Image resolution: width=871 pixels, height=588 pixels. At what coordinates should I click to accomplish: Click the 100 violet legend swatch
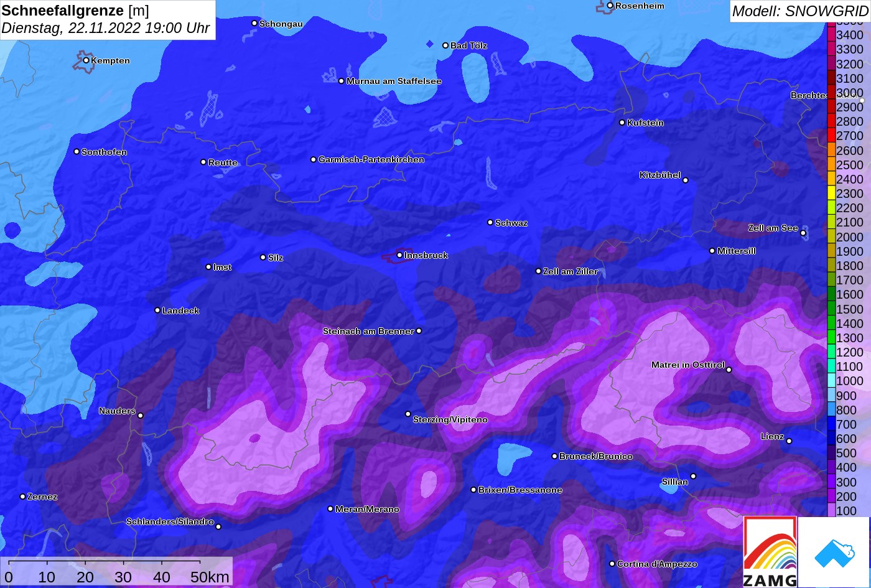tap(831, 511)
